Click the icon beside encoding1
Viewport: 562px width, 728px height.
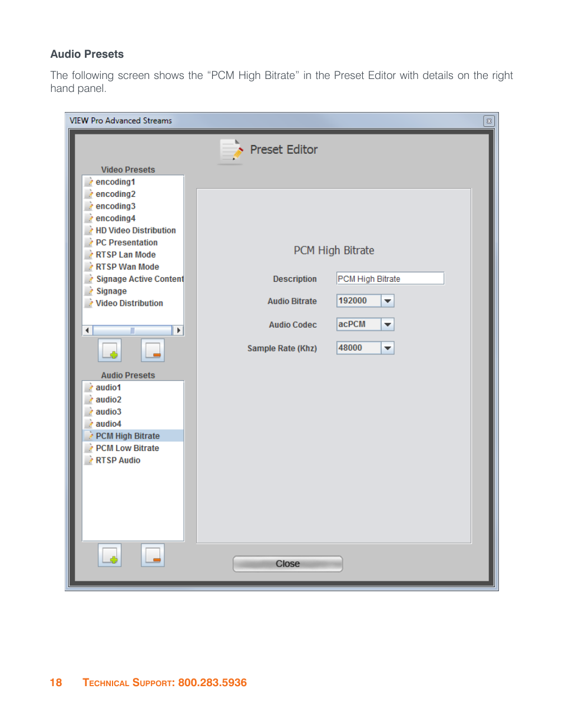(x=89, y=182)
